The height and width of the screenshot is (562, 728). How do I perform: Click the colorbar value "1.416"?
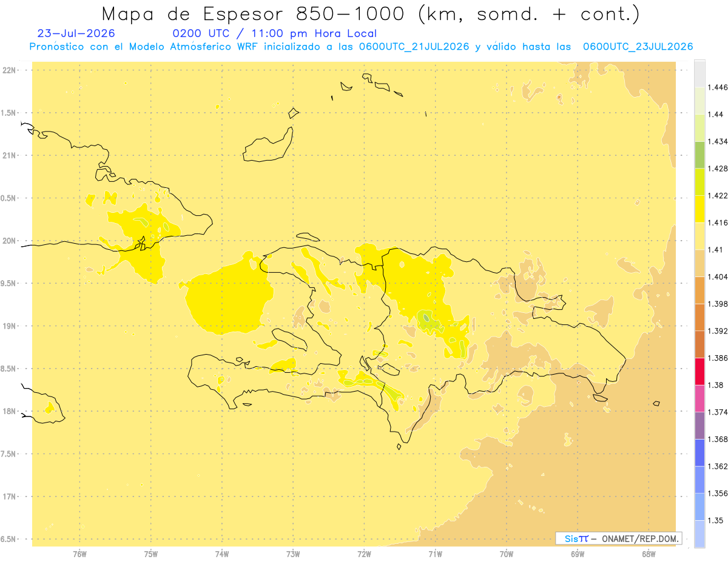[716, 222]
